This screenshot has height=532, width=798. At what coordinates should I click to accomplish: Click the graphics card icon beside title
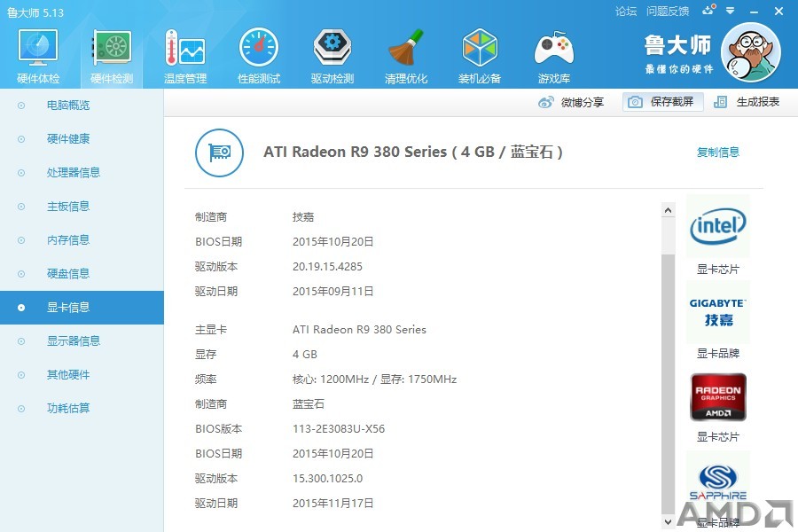click(219, 153)
